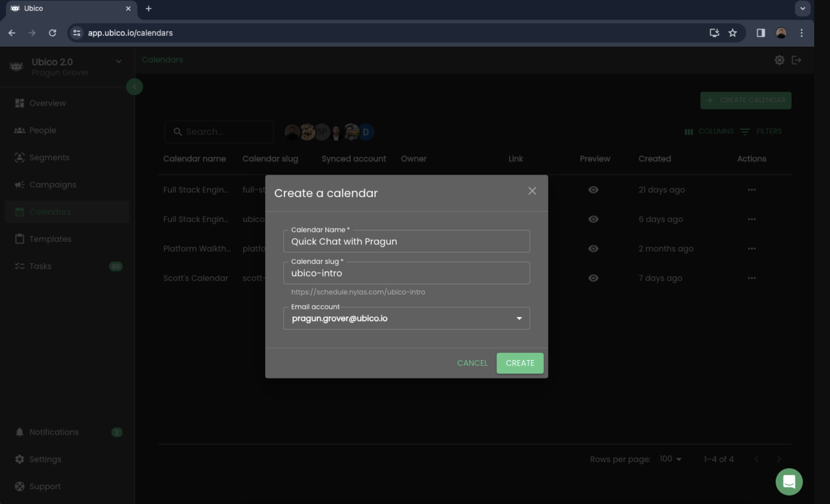Click the theme toggle icon in header
Viewport: 830px width, 504px height.
coord(779,60)
